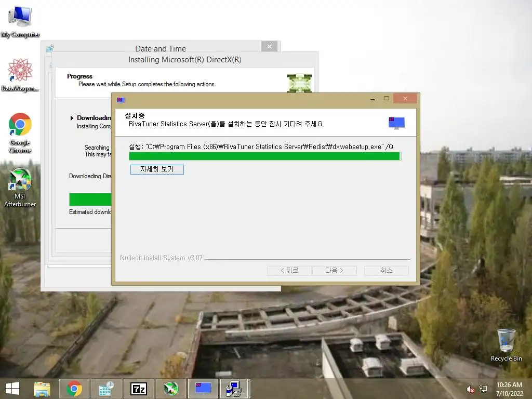Image resolution: width=532 pixels, height=399 pixels.
Task: Click the 설치중 heading text
Action: pos(135,115)
